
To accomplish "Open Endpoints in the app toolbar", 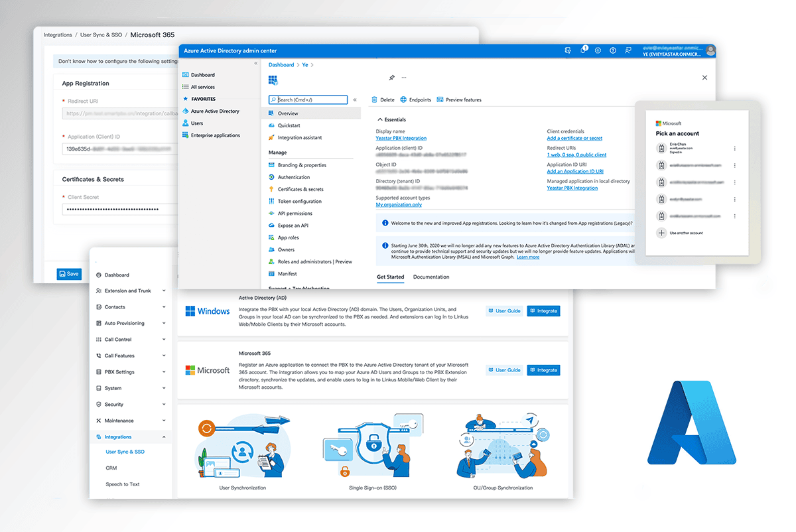I will click(x=416, y=100).
